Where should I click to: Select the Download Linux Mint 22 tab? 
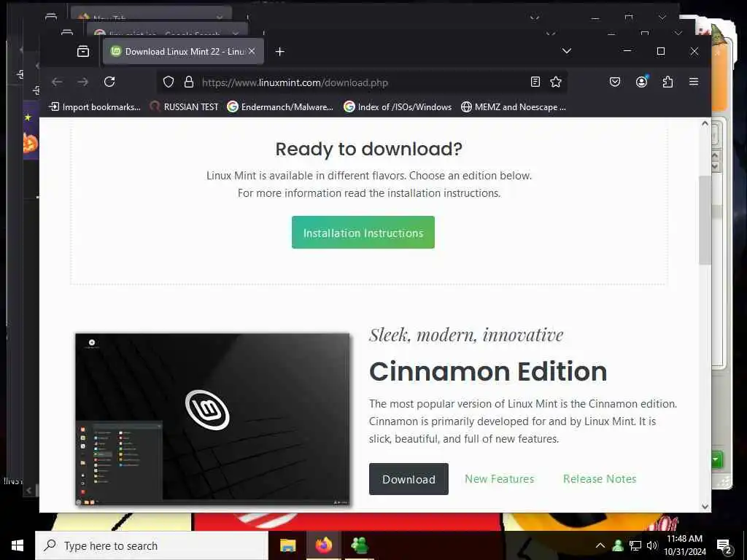(x=183, y=52)
